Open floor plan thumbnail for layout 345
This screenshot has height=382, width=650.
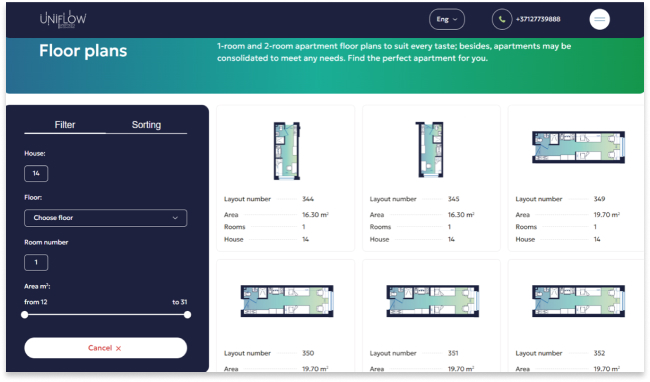click(430, 150)
